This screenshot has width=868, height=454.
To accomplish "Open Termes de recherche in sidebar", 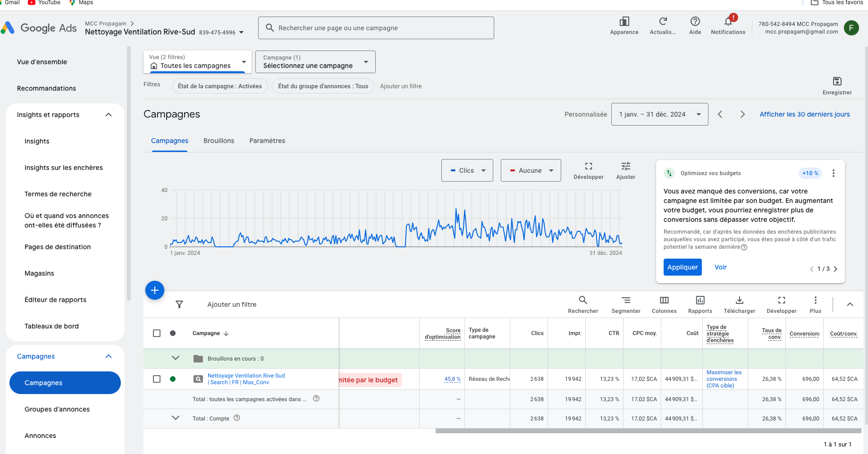I will 58,194.
